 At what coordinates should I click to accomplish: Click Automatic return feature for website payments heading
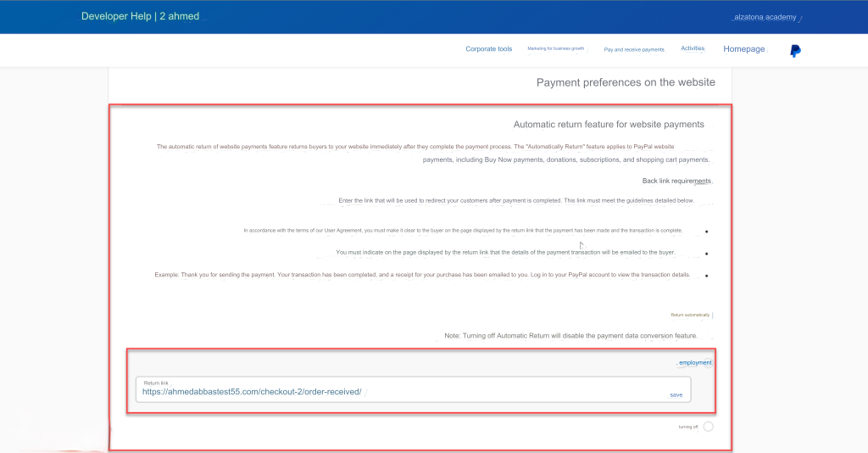tap(609, 125)
